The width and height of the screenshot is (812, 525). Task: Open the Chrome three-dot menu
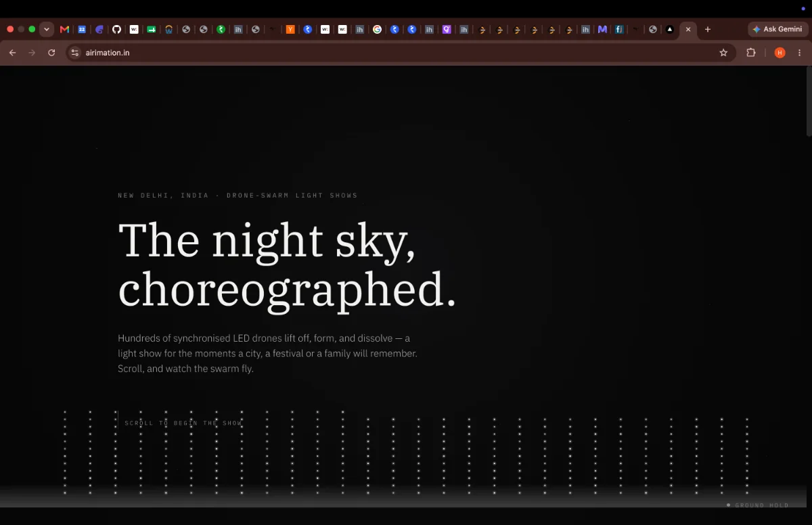[800, 53]
